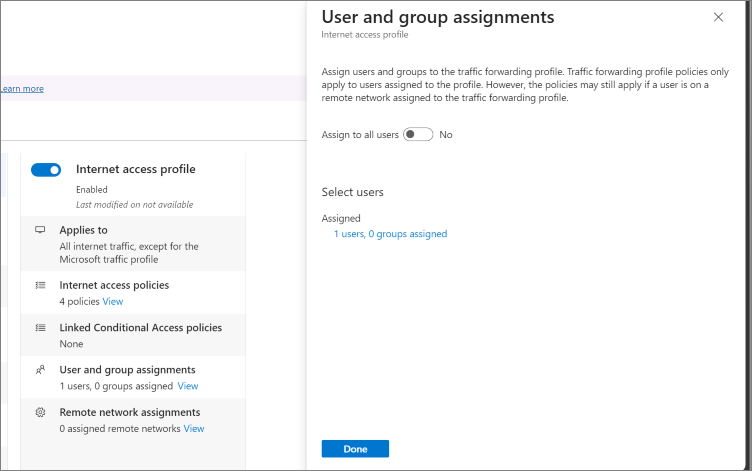
Task: Click the User and group assignments people icon
Action: (x=40, y=370)
